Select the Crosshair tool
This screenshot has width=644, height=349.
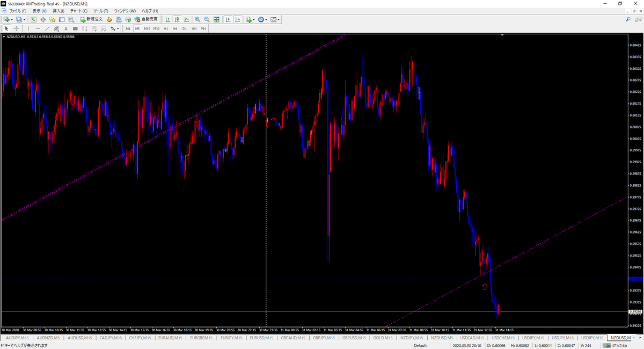(x=17, y=28)
